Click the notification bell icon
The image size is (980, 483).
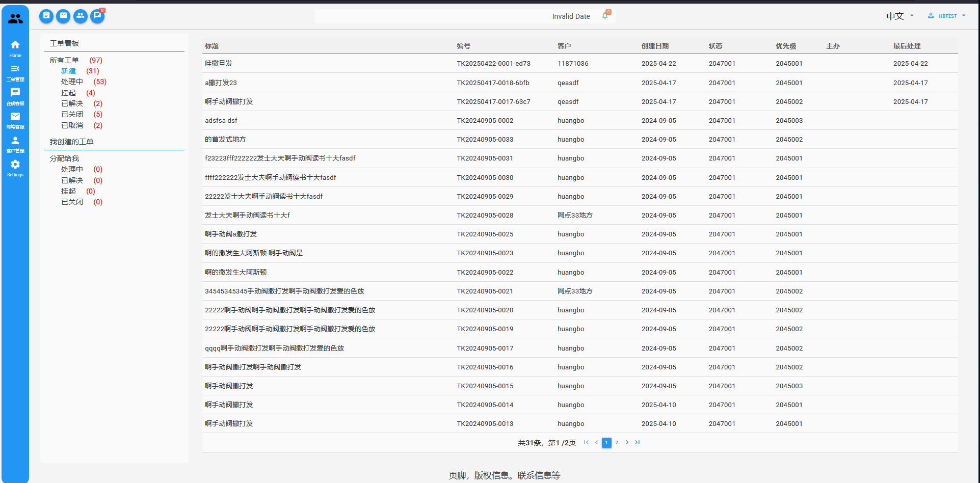[x=605, y=16]
